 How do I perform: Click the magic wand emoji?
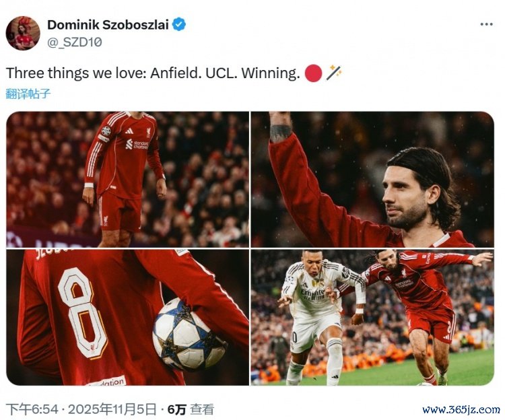point(334,73)
